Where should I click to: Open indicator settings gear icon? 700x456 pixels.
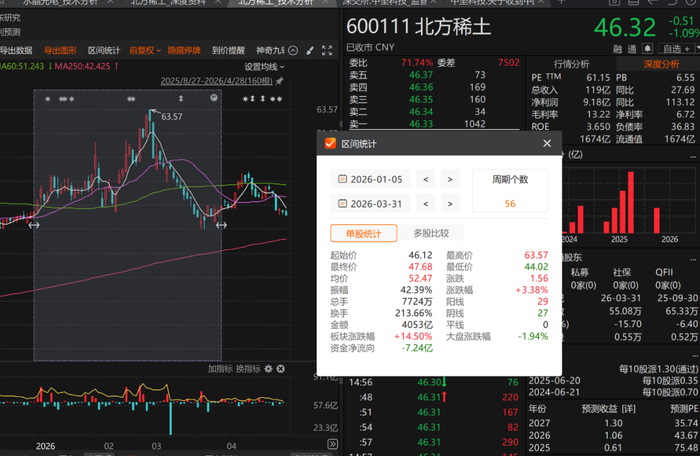[x=268, y=368]
